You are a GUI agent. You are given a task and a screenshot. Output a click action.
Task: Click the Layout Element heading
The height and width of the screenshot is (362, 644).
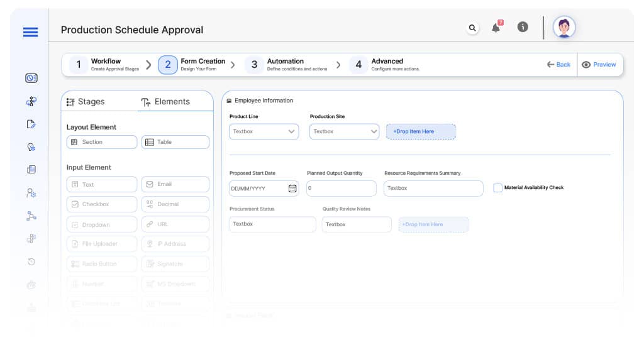coord(91,127)
